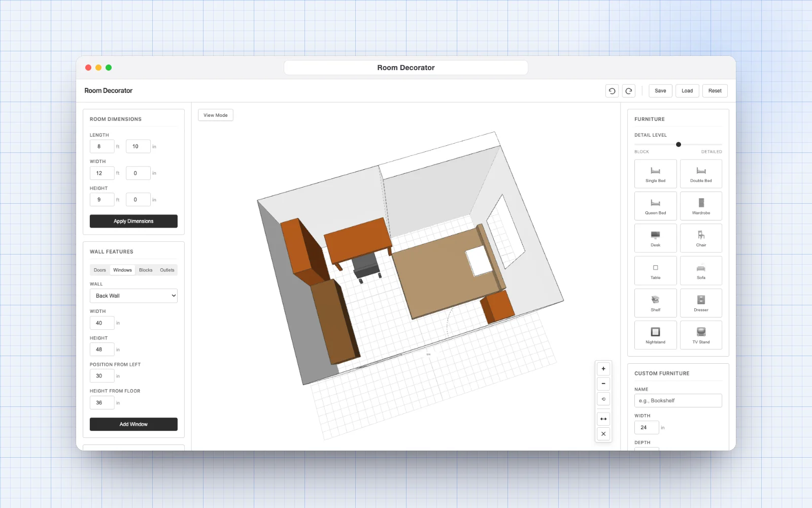Add a TV Stand
The height and width of the screenshot is (508, 812).
point(701,335)
